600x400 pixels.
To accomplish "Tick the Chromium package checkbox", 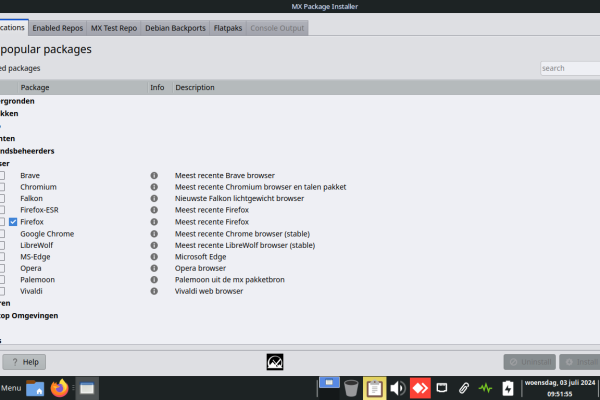I will coord(2,187).
